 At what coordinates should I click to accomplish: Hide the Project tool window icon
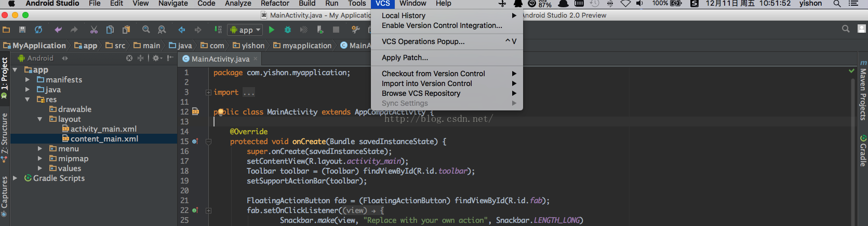pyautogui.click(x=170, y=58)
